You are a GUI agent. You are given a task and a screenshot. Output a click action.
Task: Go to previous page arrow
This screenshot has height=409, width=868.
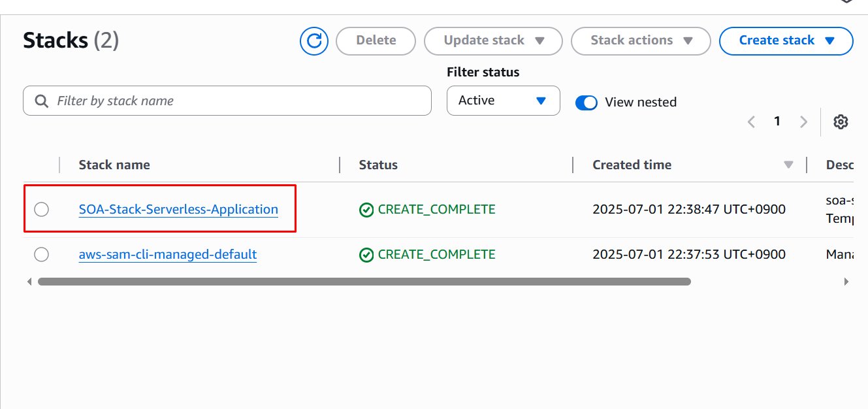(751, 122)
